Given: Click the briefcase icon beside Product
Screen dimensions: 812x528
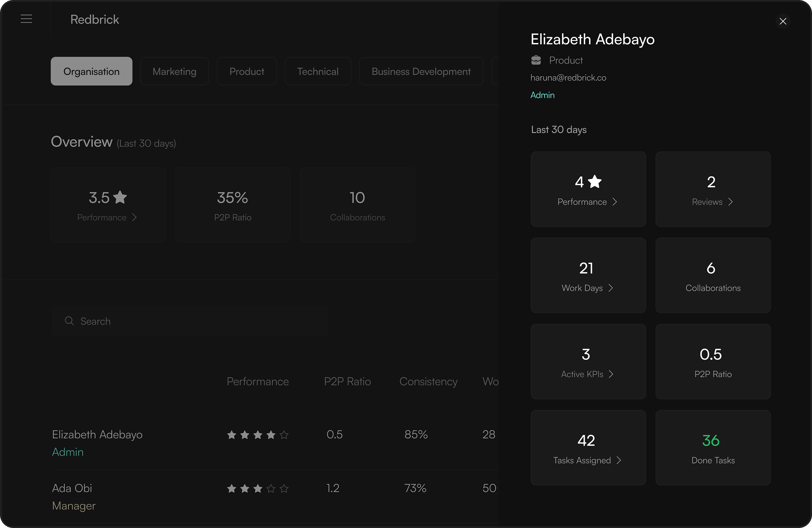Looking at the screenshot, I should point(536,61).
